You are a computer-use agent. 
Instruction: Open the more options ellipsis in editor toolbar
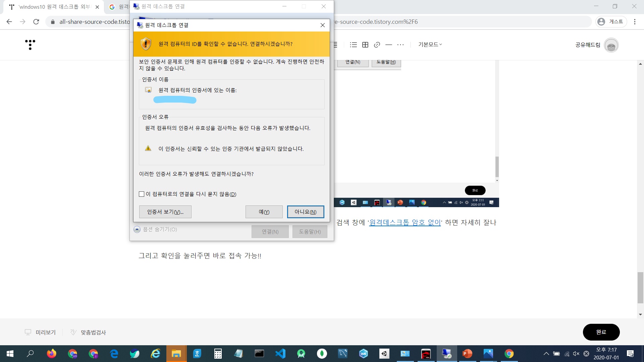click(400, 45)
